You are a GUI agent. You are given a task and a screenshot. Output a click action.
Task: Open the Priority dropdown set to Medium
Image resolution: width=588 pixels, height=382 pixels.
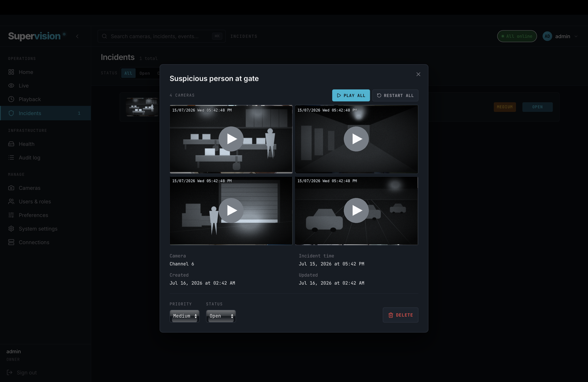click(x=185, y=316)
